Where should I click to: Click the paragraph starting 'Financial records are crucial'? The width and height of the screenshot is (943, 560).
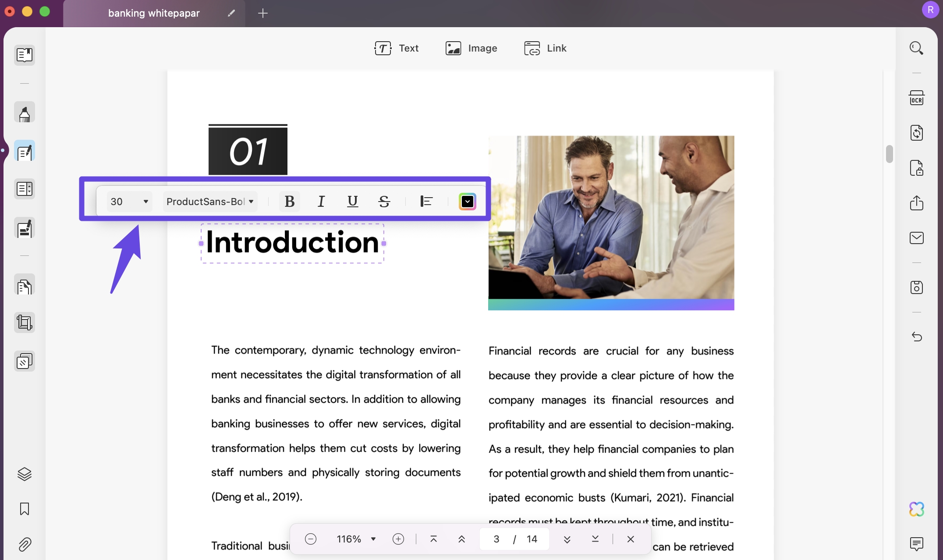point(611,448)
